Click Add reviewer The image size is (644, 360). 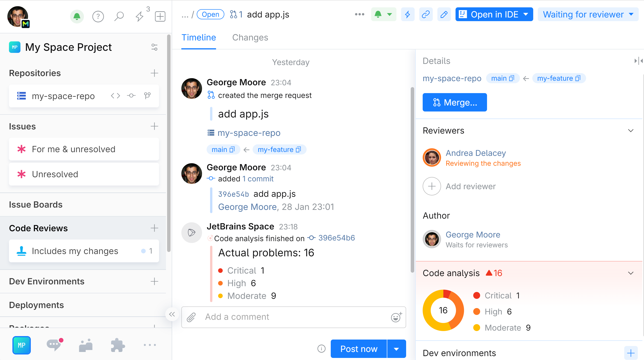pyautogui.click(x=459, y=186)
